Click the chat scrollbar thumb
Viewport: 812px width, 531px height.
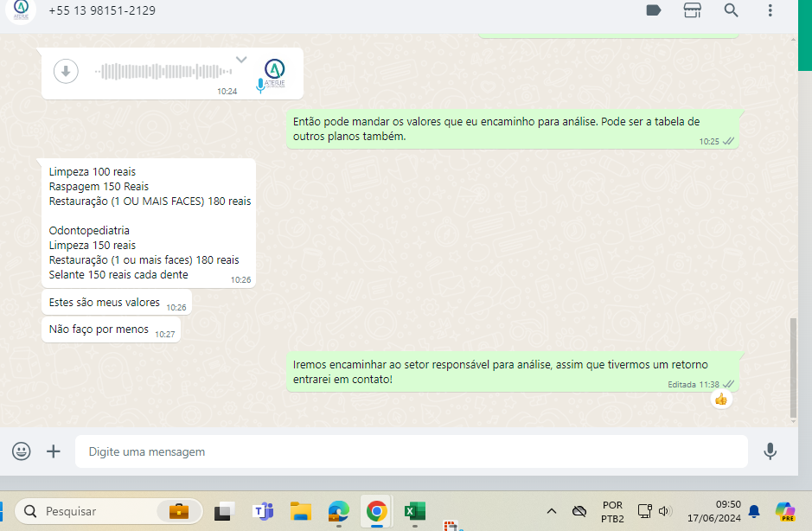793,368
